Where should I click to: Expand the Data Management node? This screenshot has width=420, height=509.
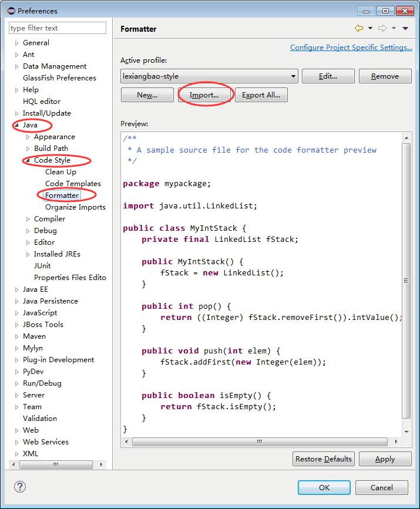(x=16, y=66)
